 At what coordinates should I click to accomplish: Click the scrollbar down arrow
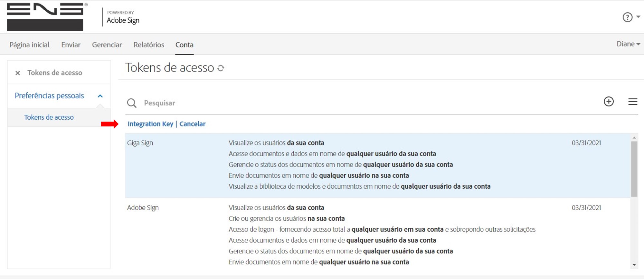pos(634,265)
